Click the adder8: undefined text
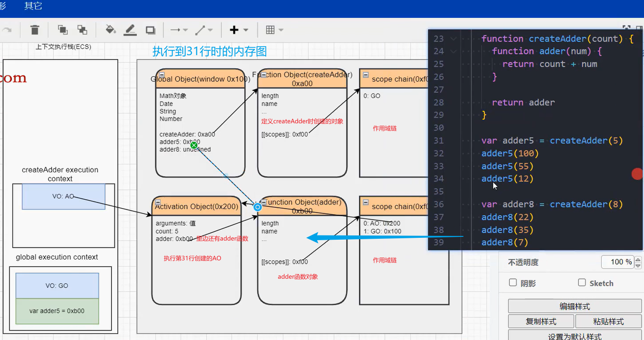Viewport: 644px width, 340px height. pyautogui.click(x=185, y=149)
